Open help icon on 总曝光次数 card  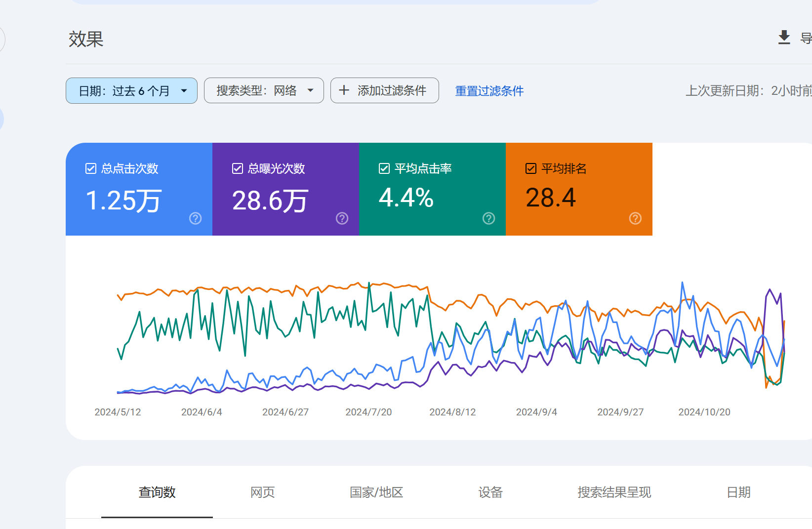(342, 218)
